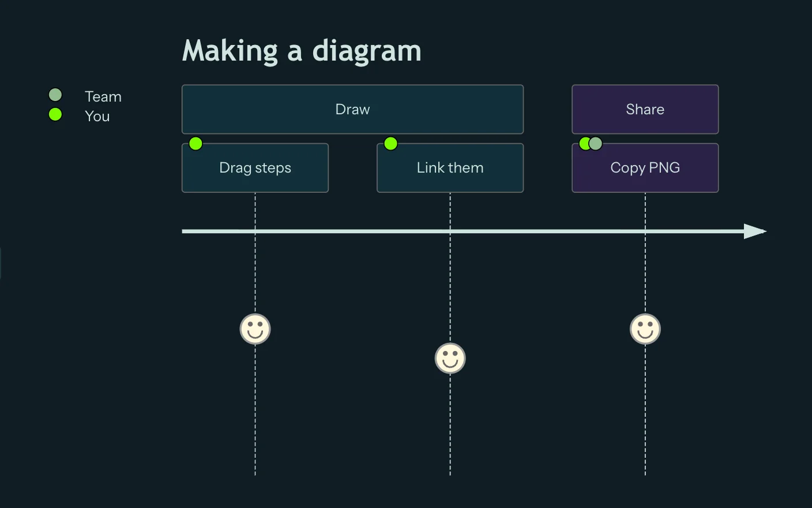Click the Team legend color dot
812x508 pixels.
pyautogui.click(x=55, y=95)
